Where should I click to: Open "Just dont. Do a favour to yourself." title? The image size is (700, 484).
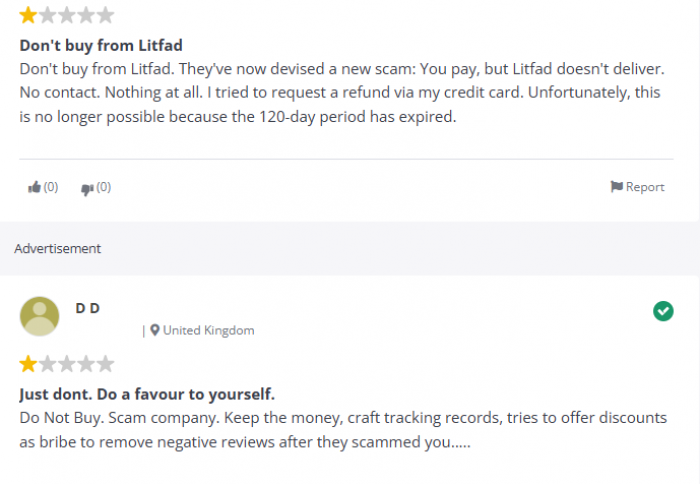147,394
